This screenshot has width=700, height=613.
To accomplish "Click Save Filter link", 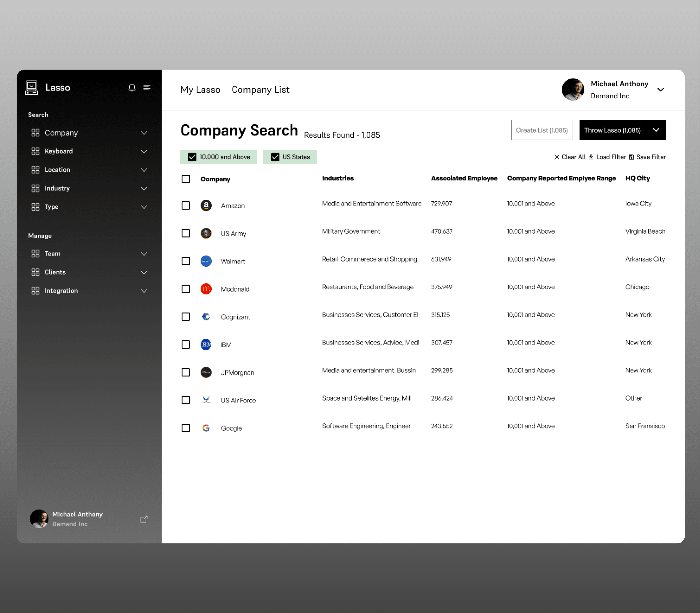I will coord(651,157).
